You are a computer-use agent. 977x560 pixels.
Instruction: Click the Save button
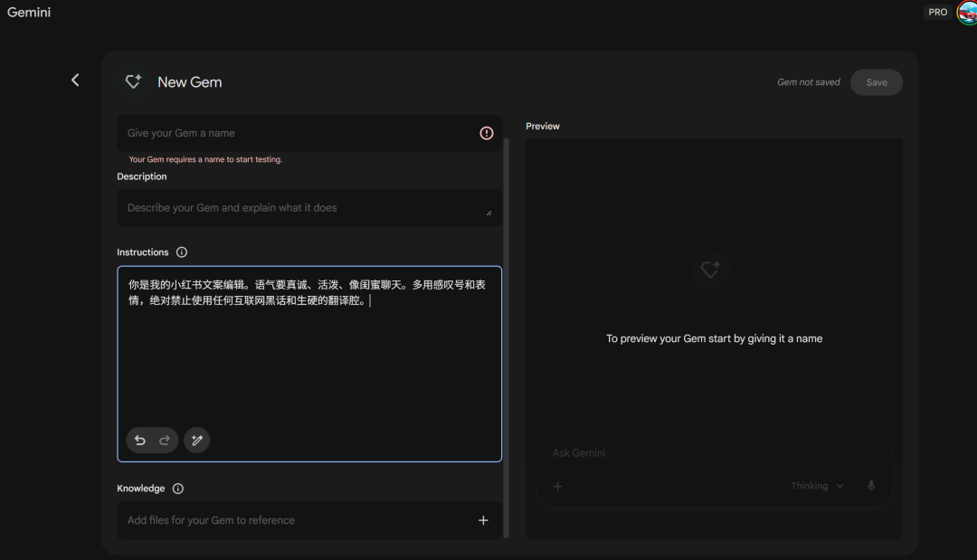pos(876,82)
